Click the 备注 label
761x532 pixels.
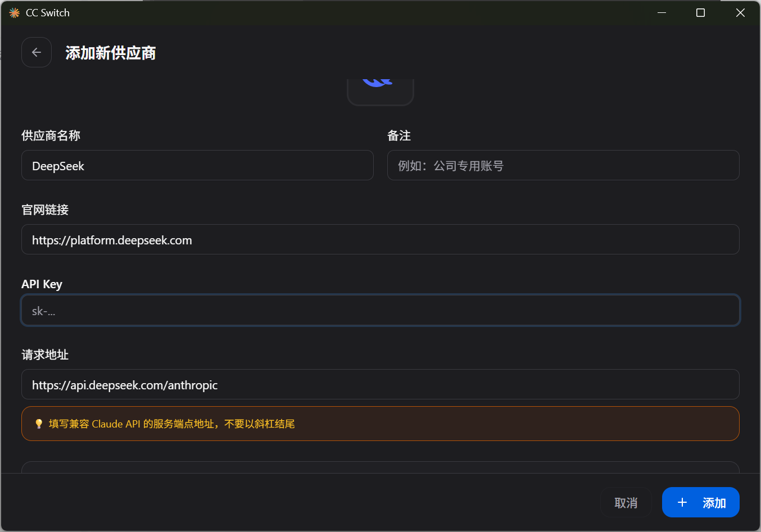click(x=399, y=135)
